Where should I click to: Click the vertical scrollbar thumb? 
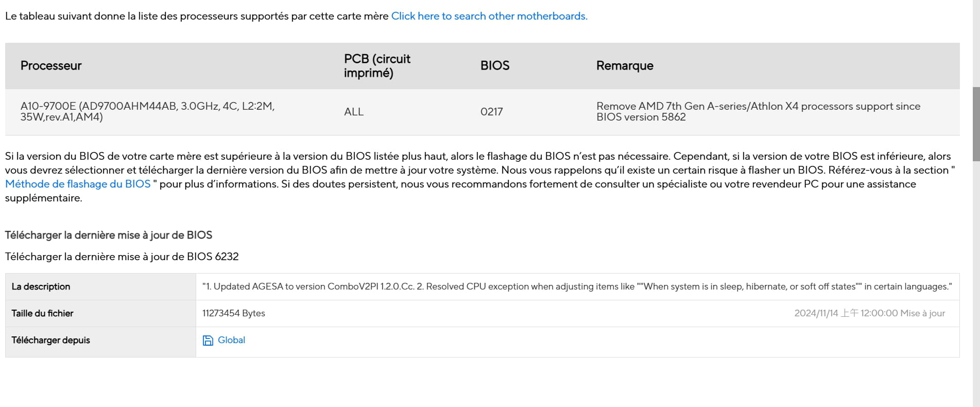tap(976, 124)
